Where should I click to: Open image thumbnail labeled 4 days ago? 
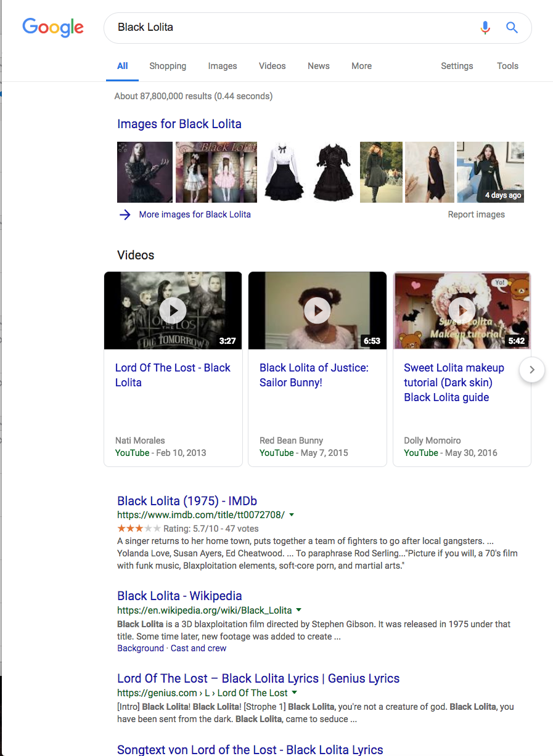[x=490, y=172]
